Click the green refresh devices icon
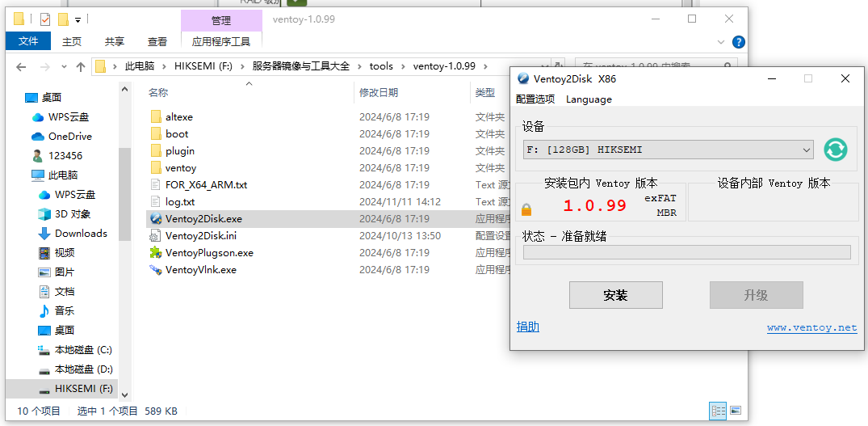Image resolution: width=868 pixels, height=426 pixels. (x=835, y=150)
